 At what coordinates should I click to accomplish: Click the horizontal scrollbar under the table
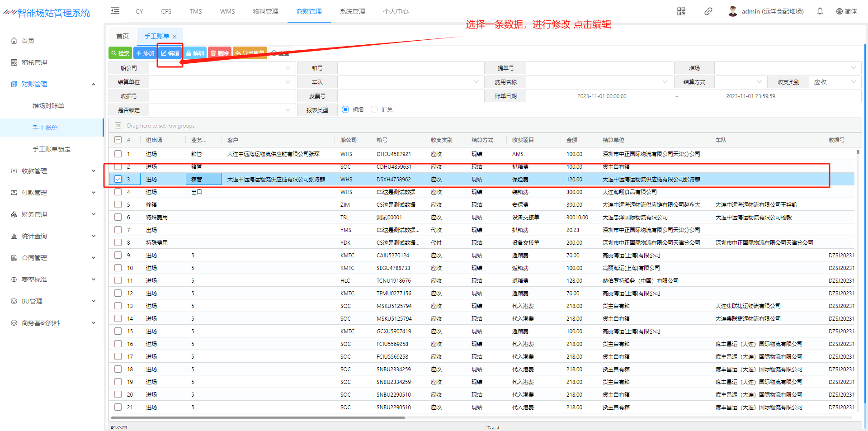click(x=258, y=418)
